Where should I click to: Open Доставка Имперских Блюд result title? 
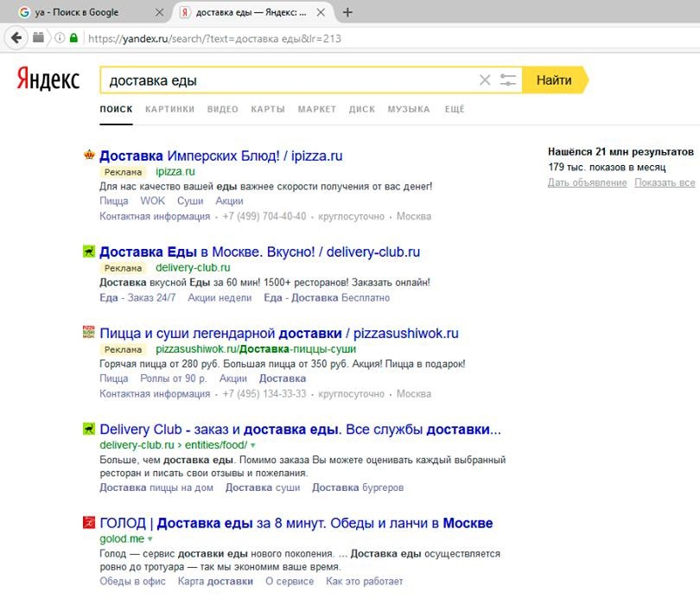(x=221, y=156)
